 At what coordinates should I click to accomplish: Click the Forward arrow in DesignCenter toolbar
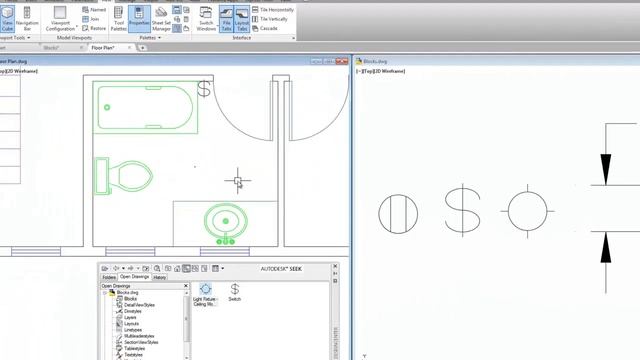(131, 268)
